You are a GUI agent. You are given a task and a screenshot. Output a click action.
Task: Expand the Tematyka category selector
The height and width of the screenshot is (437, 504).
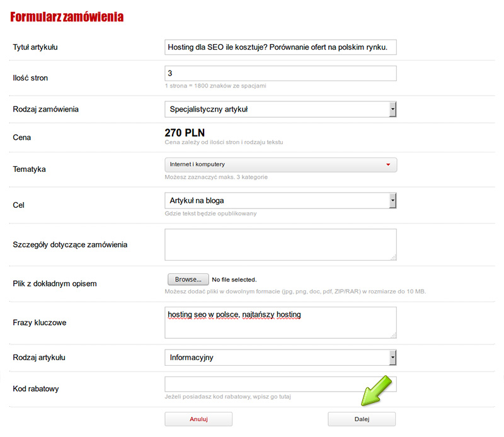pos(280,165)
